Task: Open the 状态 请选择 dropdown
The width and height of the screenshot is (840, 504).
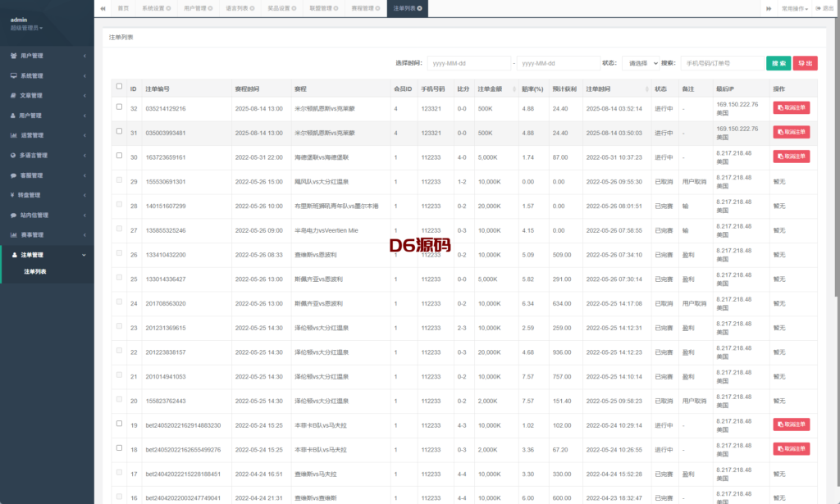Action: [x=640, y=63]
